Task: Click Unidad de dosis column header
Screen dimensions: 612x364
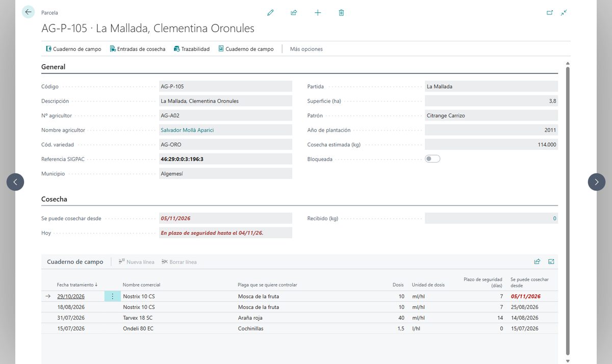Action: [428, 284]
